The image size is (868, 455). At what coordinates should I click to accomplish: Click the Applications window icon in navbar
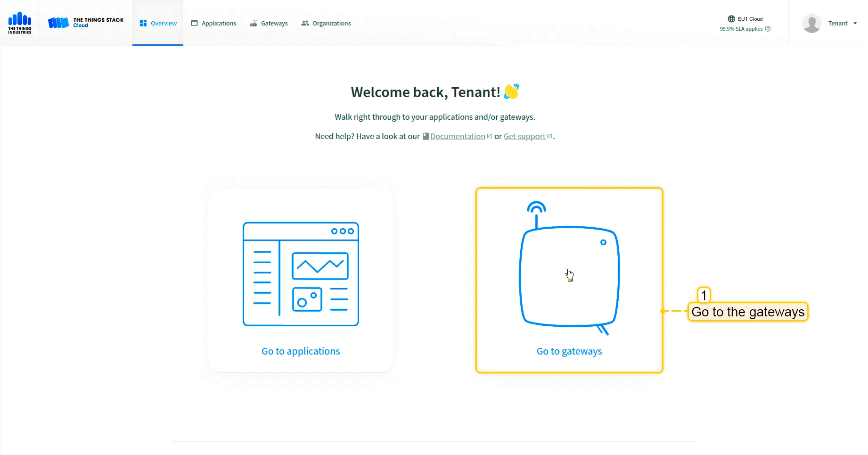coord(194,23)
